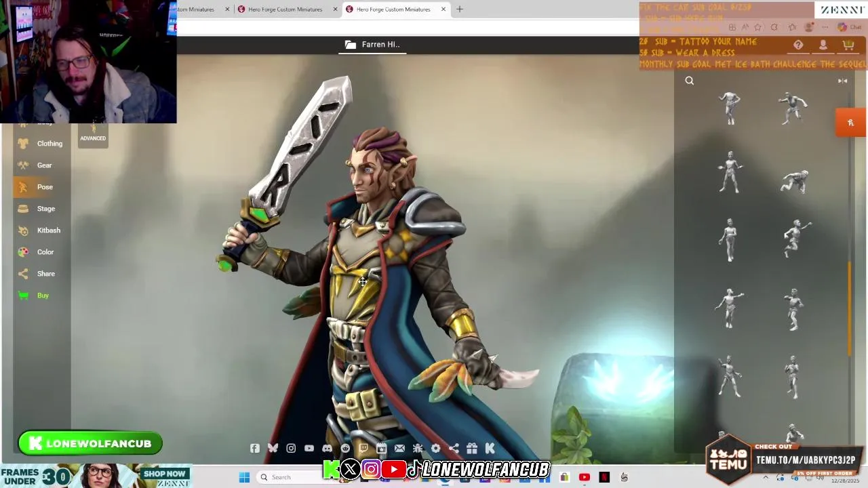Select the hand-on-hip standing pose thumbnail
868x488 pixels.
(730, 108)
